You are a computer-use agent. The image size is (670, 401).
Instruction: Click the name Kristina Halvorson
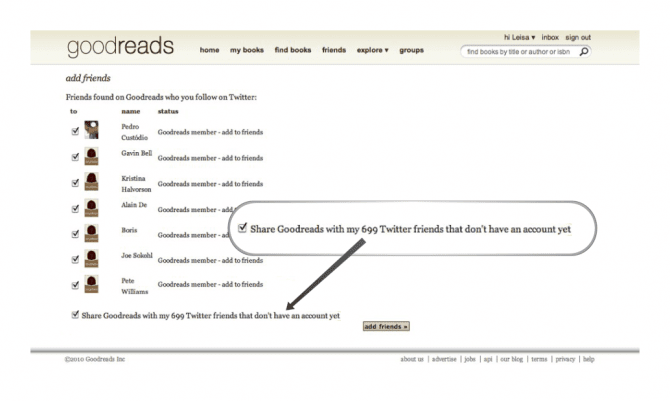(136, 183)
